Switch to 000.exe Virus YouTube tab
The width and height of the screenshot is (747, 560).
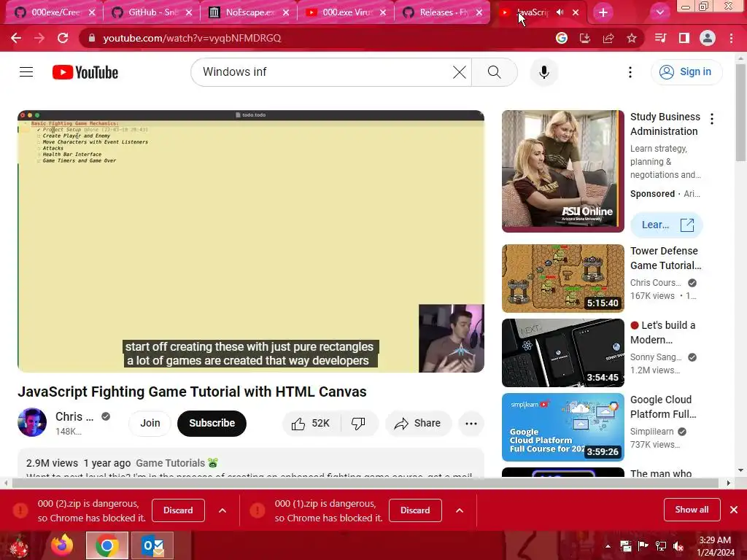pyautogui.click(x=346, y=12)
